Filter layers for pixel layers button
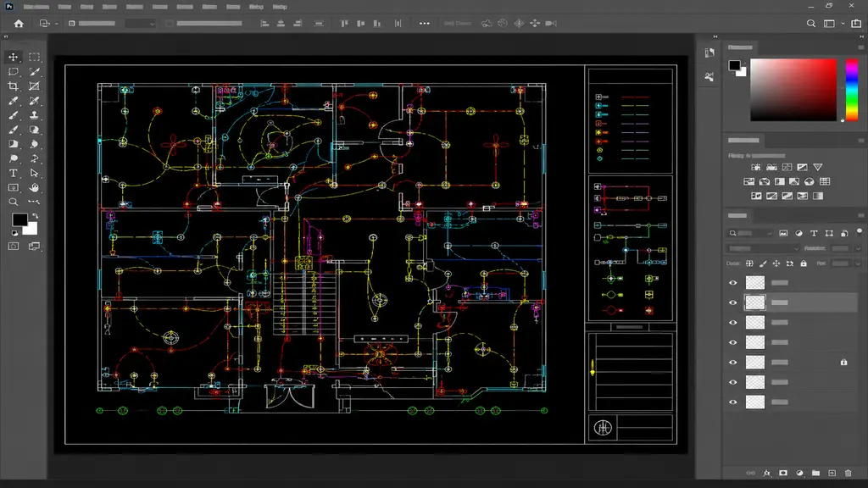This screenshot has width=868, height=488. [782, 234]
